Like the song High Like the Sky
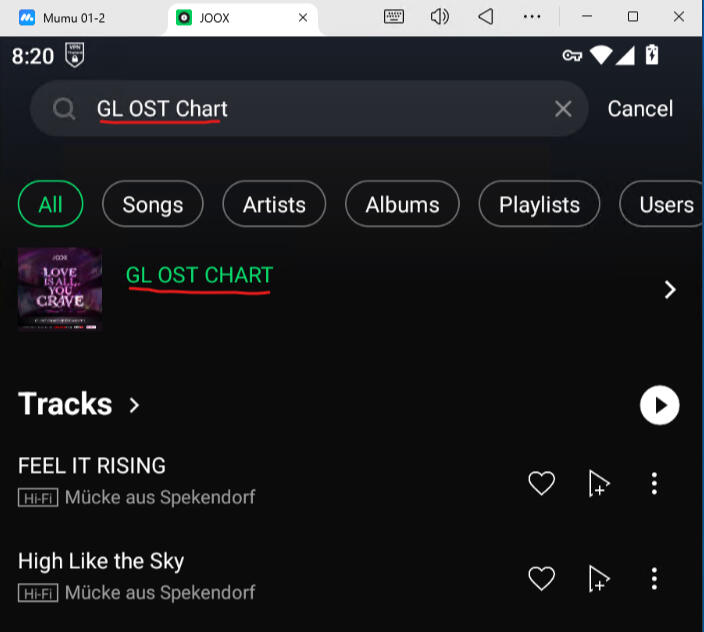Screen dimensions: 704x632 coord(541,578)
